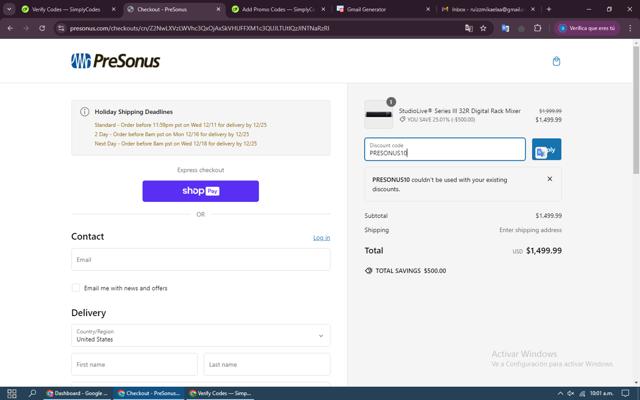This screenshot has height=400, width=640.
Task: Click the Email contact field
Action: point(200,260)
